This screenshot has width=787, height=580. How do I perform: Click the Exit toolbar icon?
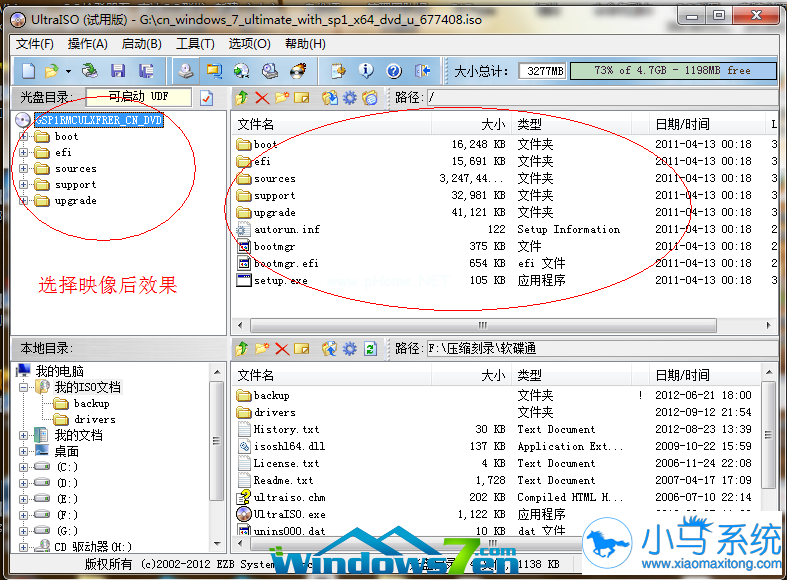tap(423, 71)
